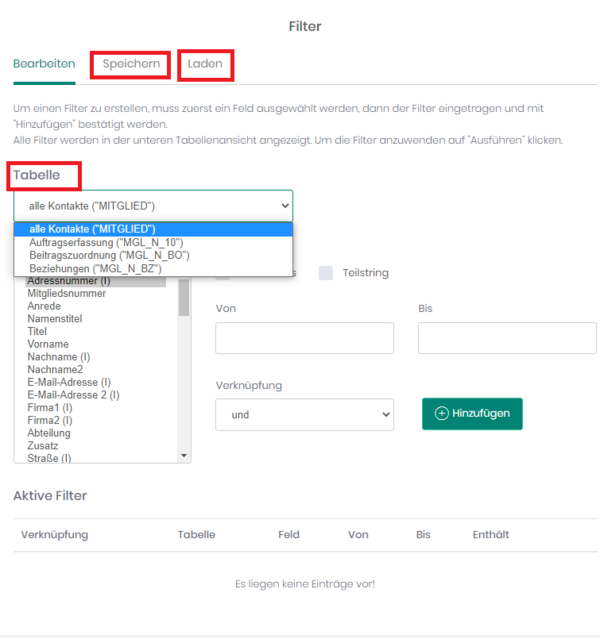
Task: Focus the Bis input field
Action: tap(507, 338)
